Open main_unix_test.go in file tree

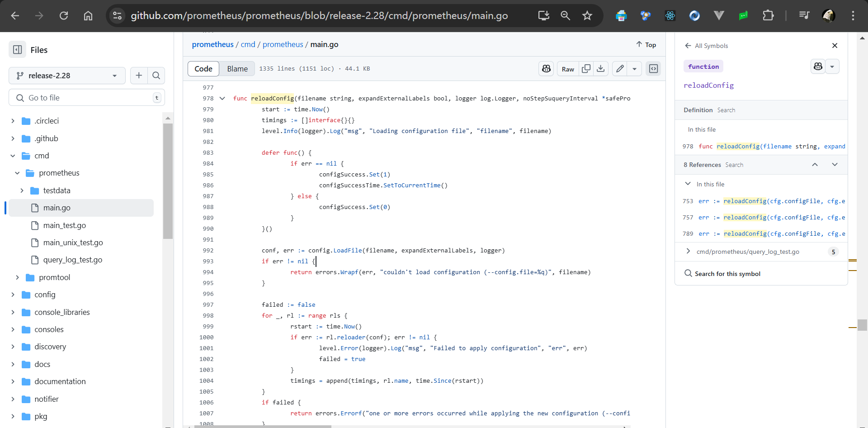[x=73, y=243]
